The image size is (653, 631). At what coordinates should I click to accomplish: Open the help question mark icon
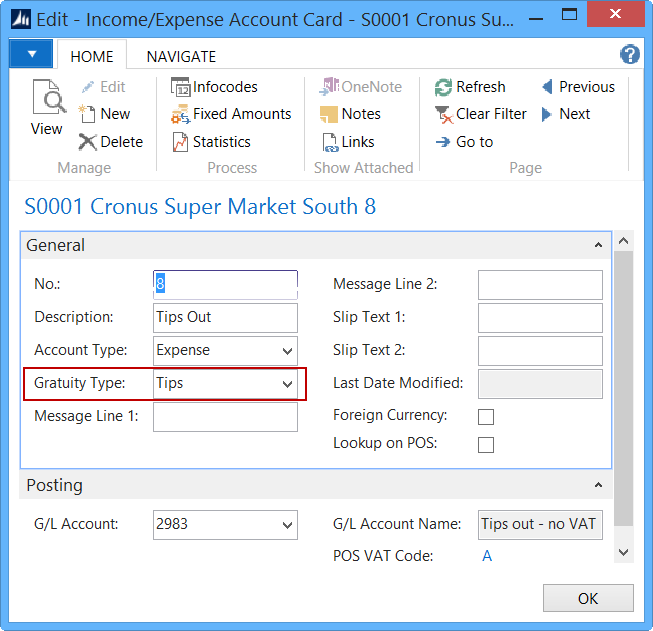pyautogui.click(x=630, y=55)
